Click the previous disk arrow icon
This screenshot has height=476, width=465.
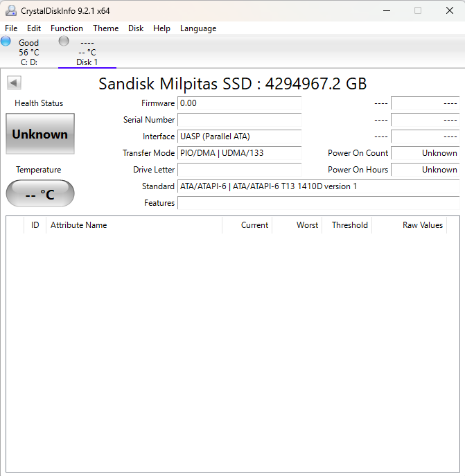pyautogui.click(x=14, y=83)
